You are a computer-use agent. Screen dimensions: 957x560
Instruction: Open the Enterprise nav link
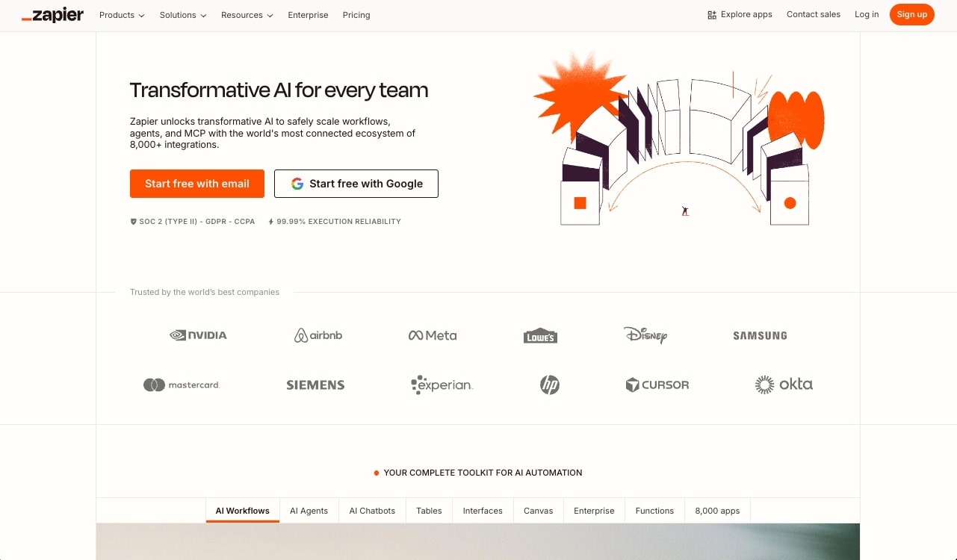point(308,15)
